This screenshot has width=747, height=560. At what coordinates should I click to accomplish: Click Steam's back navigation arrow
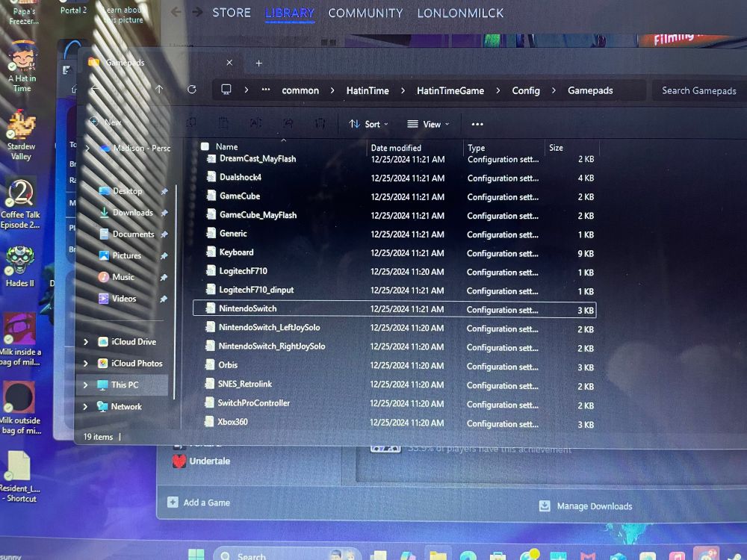[x=175, y=12]
